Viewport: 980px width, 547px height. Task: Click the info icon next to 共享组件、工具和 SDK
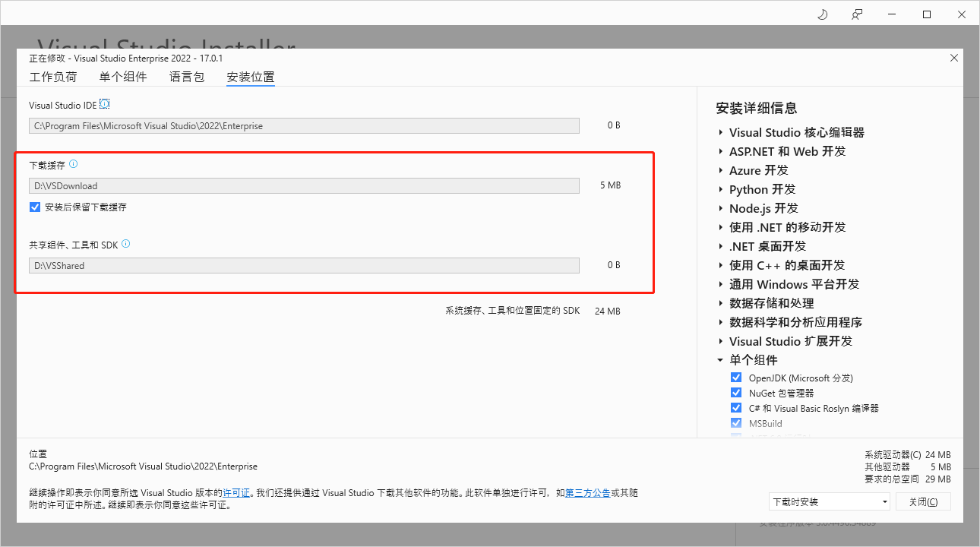tap(126, 244)
